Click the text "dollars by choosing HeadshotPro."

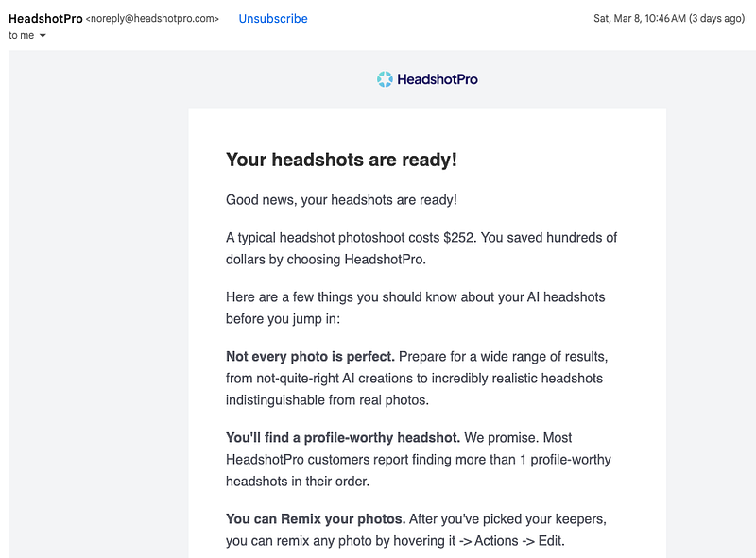pyautogui.click(x=326, y=260)
